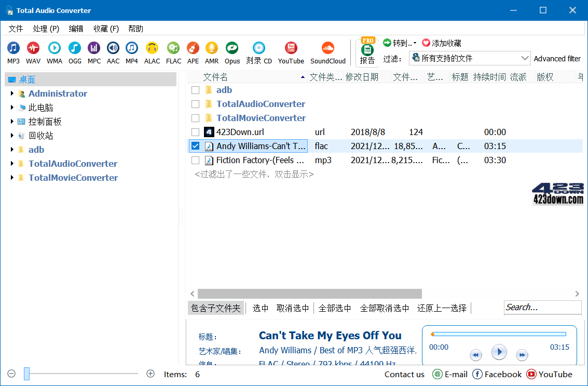Expand the 此电脑 tree node
This screenshot has height=386, width=588.
tap(11, 108)
